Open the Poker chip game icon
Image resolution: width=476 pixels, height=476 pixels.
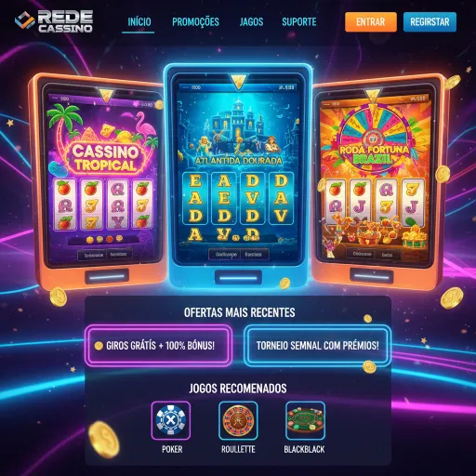point(171,420)
